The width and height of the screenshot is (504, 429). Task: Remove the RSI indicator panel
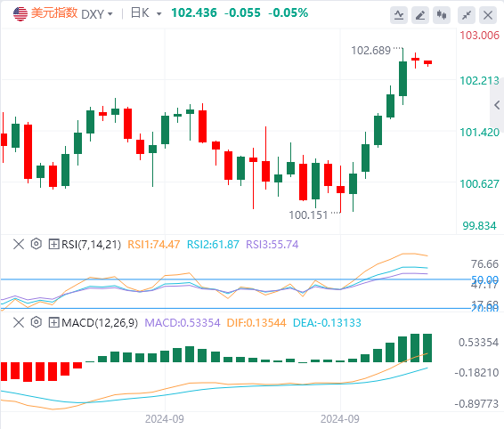[x=19, y=244]
